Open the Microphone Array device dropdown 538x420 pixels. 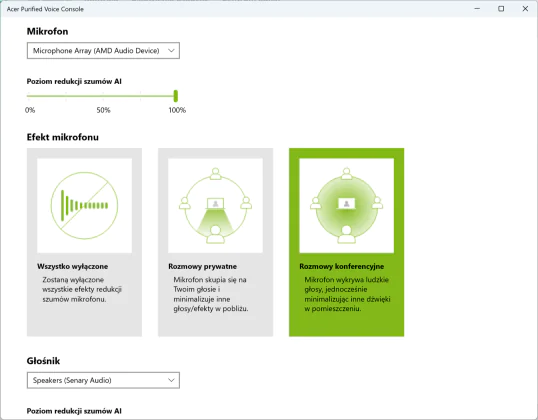coord(103,51)
